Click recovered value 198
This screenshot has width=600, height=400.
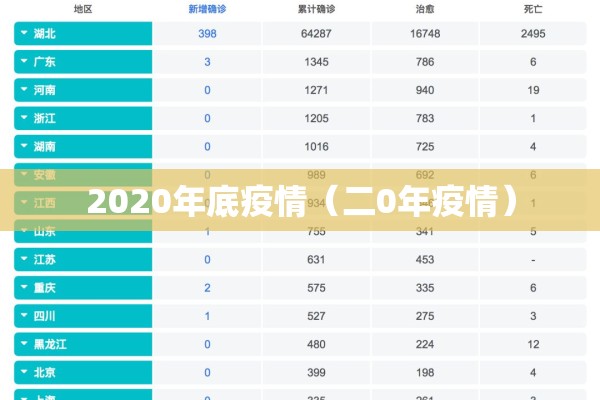click(425, 372)
